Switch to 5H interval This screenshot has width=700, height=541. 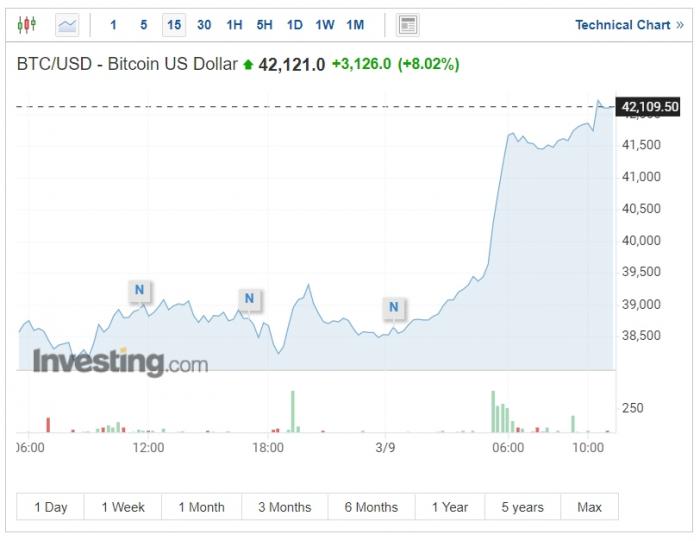(x=264, y=25)
